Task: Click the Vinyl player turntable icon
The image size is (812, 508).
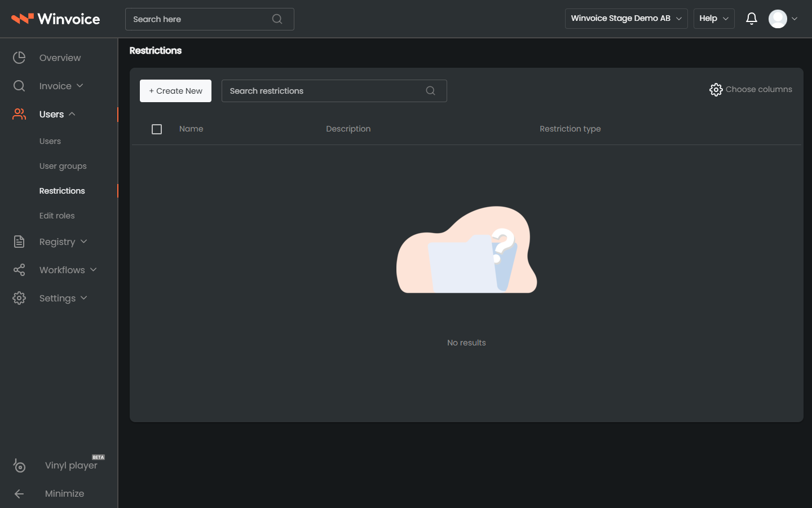Action: coord(19,466)
